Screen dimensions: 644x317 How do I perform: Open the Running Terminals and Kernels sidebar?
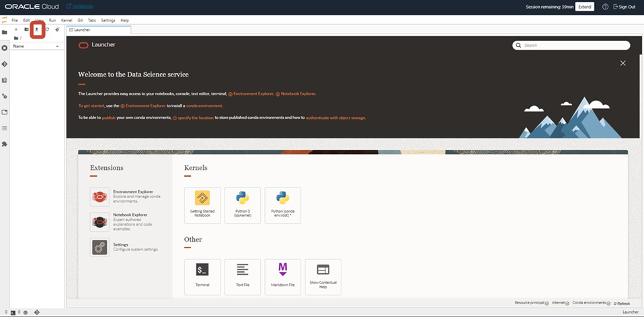(x=5, y=48)
